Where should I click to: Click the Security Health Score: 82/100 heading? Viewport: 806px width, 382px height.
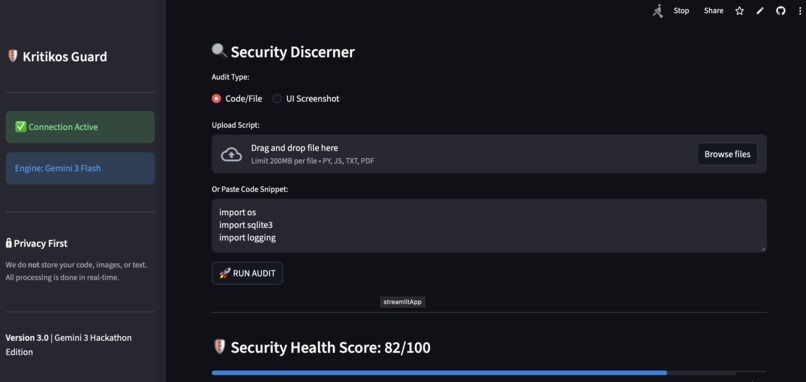click(x=331, y=348)
